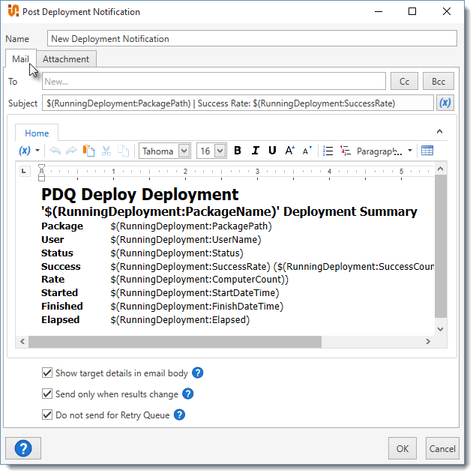This screenshot has height=476, width=476.
Task: Insert a table using table icon
Action: tap(427, 151)
